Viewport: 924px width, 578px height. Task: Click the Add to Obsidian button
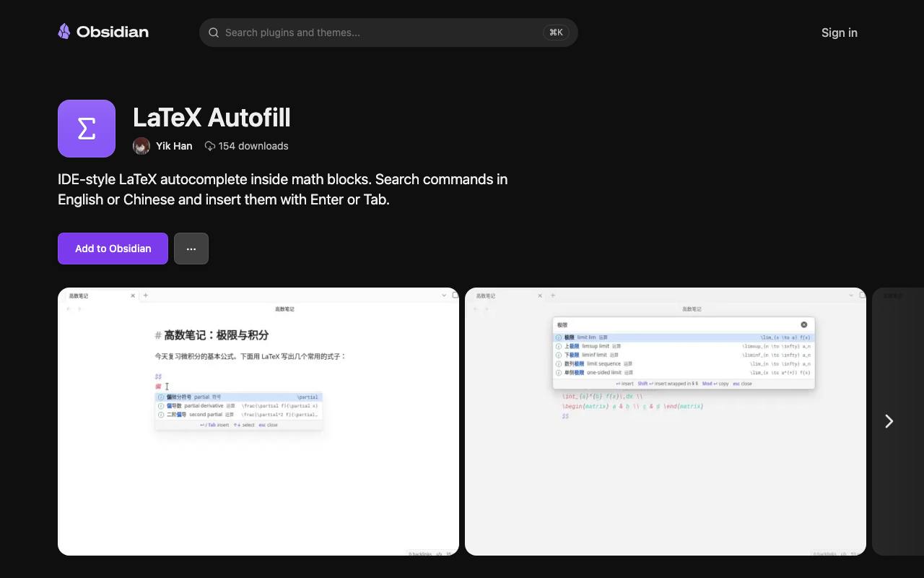113,249
